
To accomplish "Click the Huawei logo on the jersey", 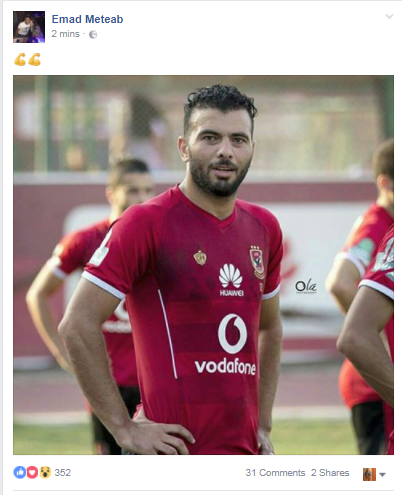I will pyautogui.click(x=231, y=280).
